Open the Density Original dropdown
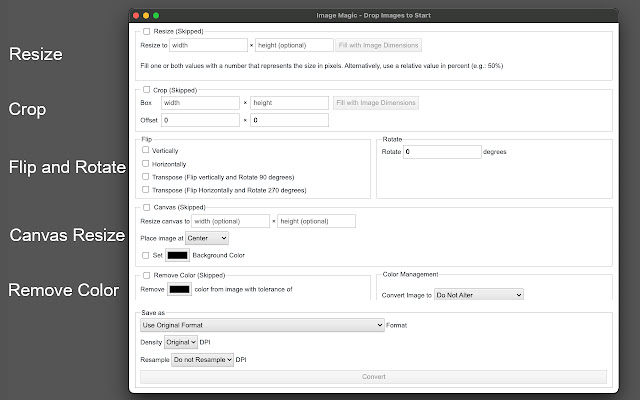The width and height of the screenshot is (640, 400). (180, 342)
